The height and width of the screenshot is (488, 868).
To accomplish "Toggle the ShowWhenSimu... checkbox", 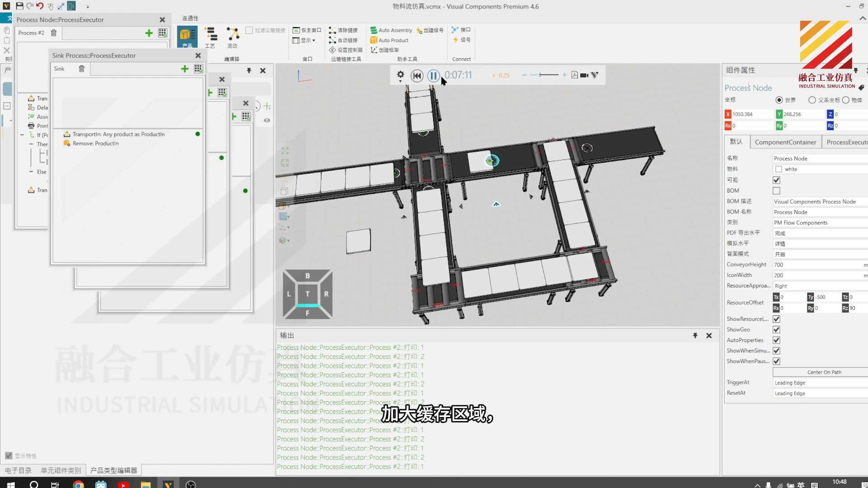I will tap(776, 351).
